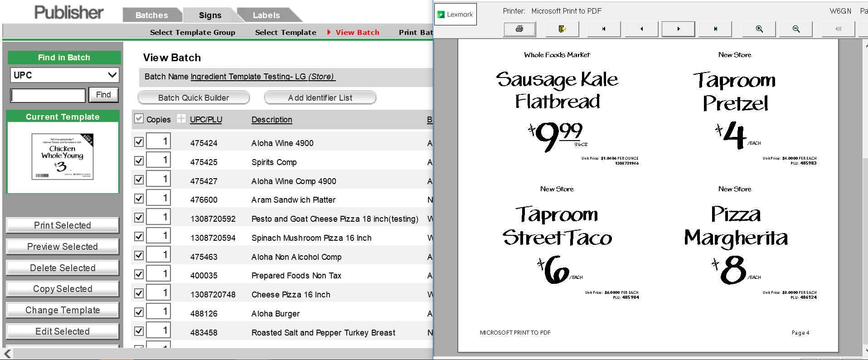This screenshot has height=360, width=868.
Task: Go to first page in print preview
Action: (604, 29)
